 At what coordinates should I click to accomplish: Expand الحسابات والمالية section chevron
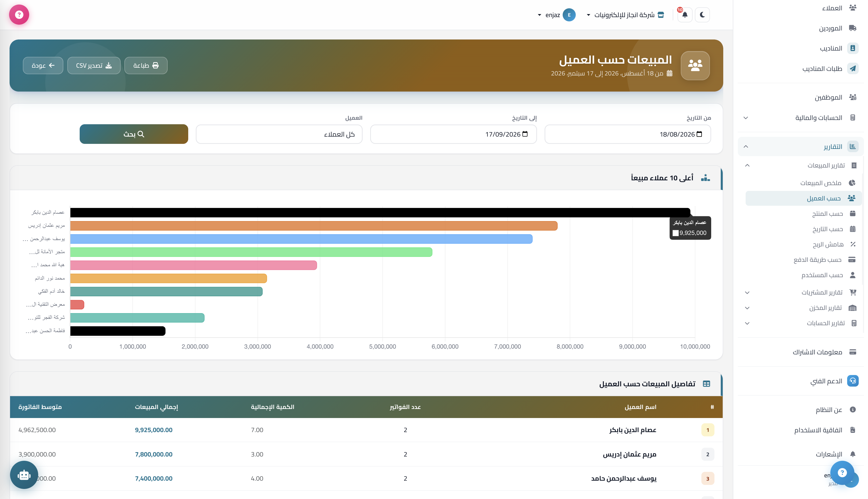pyautogui.click(x=746, y=118)
